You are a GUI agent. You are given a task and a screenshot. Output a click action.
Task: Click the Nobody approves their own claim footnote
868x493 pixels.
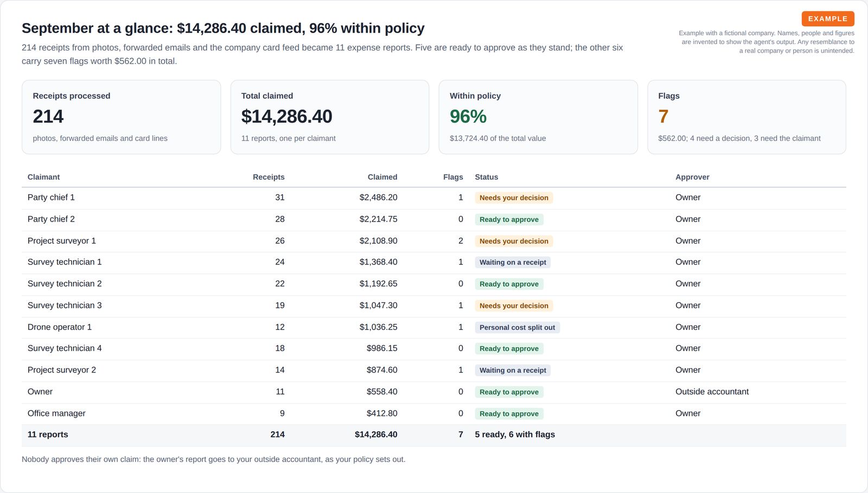(x=213, y=459)
